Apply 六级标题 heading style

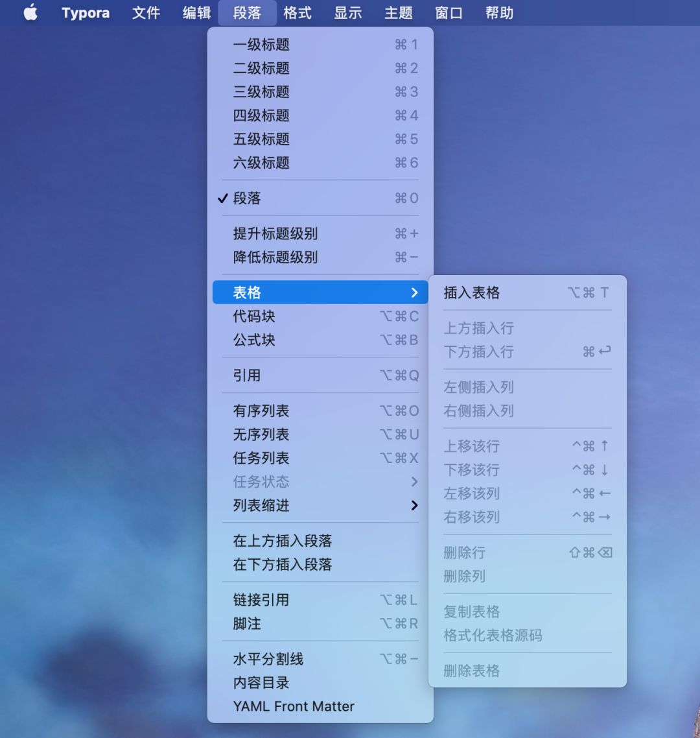[x=320, y=163]
